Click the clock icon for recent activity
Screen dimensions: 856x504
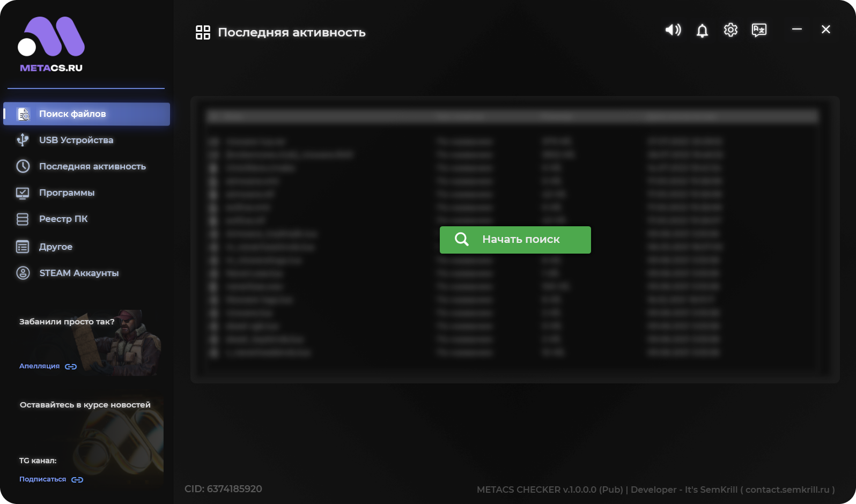click(x=23, y=166)
